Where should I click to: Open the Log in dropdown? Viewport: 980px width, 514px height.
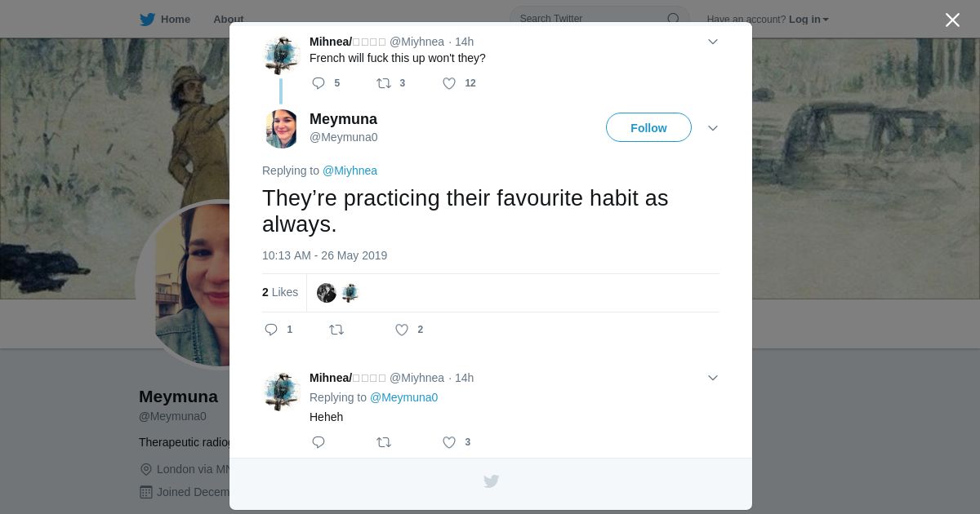pos(808,20)
